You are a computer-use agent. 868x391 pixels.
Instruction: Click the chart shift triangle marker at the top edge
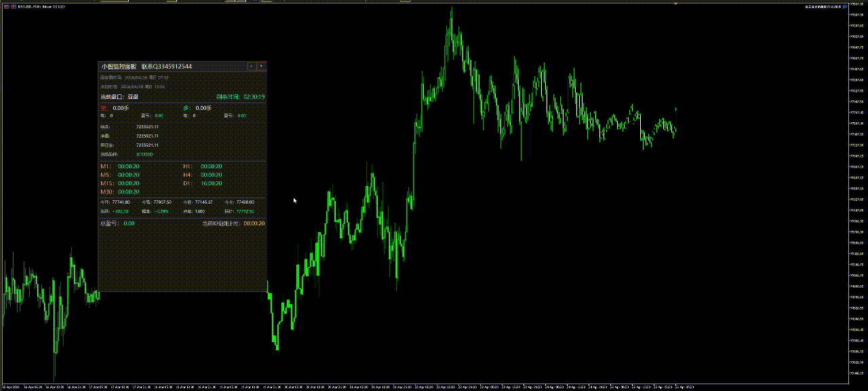coord(675,3)
